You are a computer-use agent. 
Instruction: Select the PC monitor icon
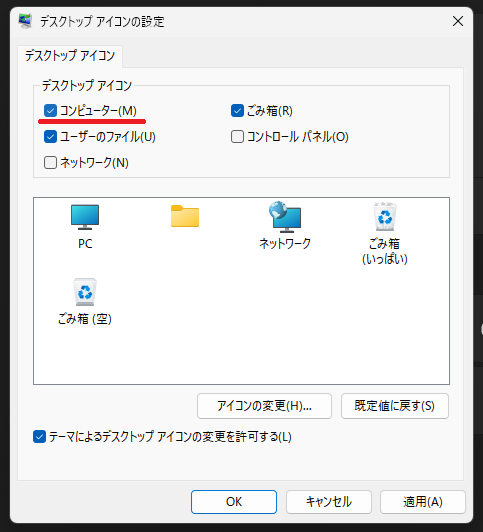pos(85,217)
